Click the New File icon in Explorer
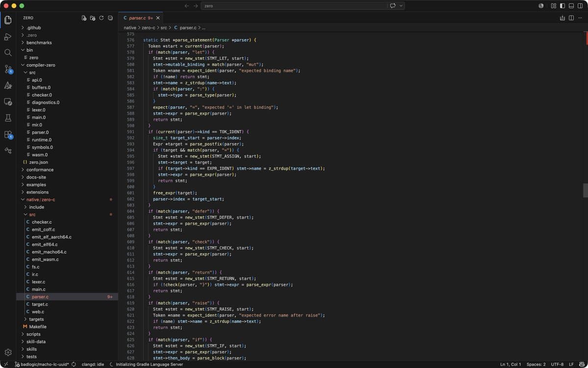This screenshot has height=368, width=588. click(84, 18)
